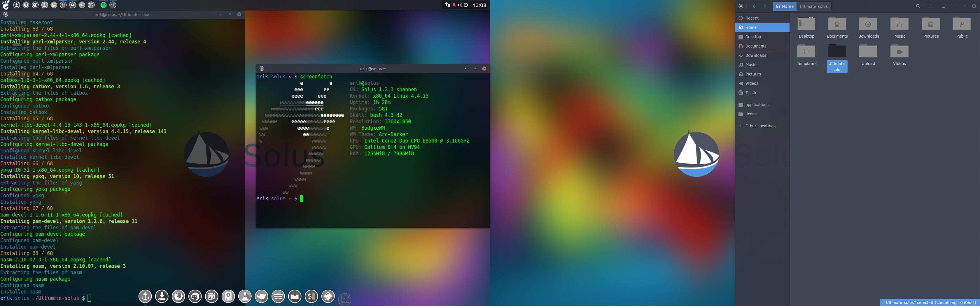Open VLC from the top panel
Image resolution: width=980 pixels, height=306 pixels.
(45, 5)
